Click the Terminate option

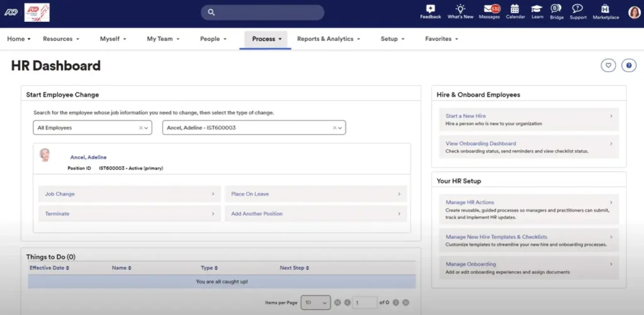coord(129,214)
